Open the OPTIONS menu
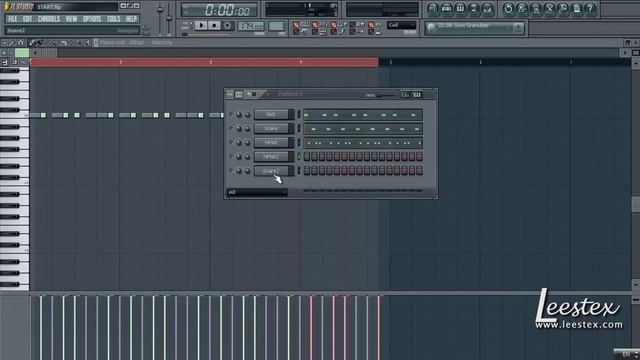This screenshot has width=640, height=360. 92,19
